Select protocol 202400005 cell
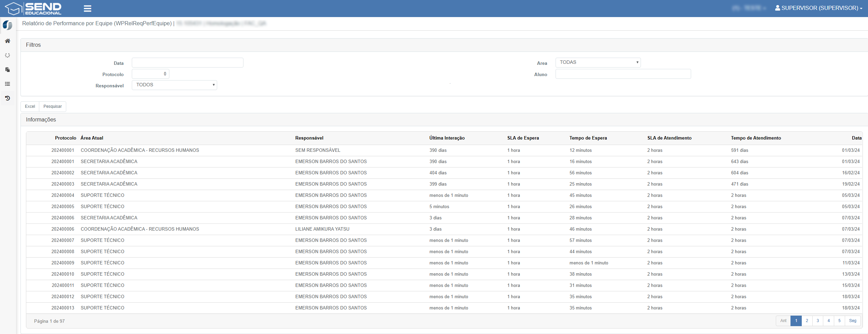 [x=63, y=207]
